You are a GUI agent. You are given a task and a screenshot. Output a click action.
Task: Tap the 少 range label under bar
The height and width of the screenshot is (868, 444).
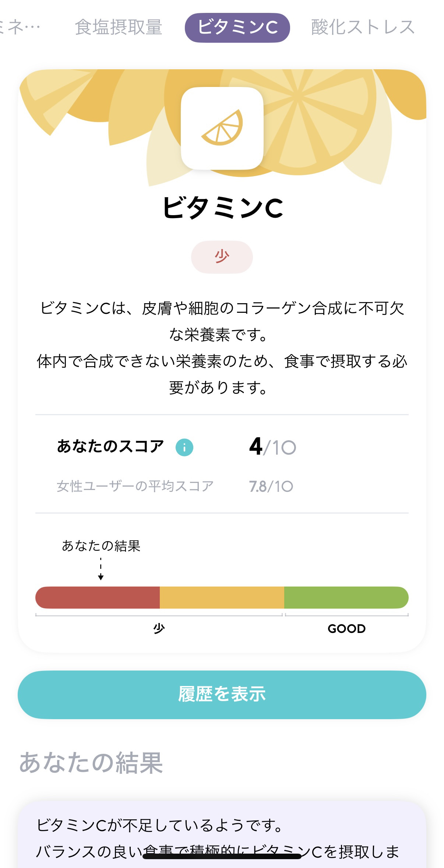159,629
